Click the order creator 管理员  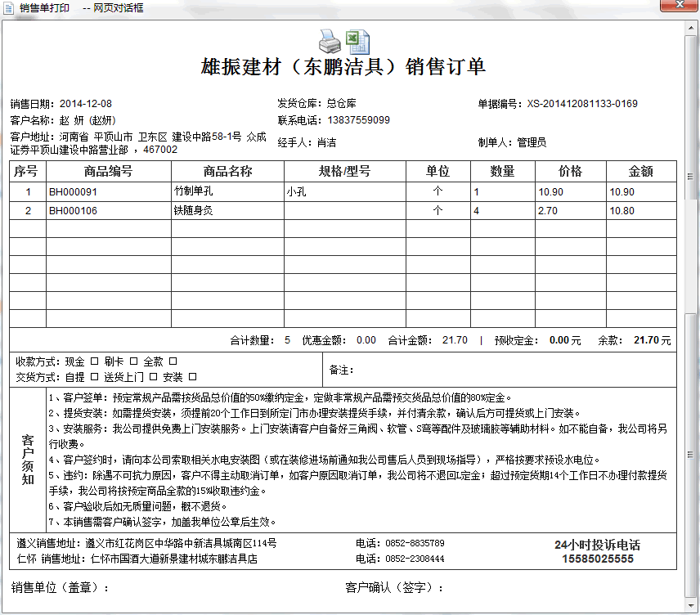pos(532,142)
